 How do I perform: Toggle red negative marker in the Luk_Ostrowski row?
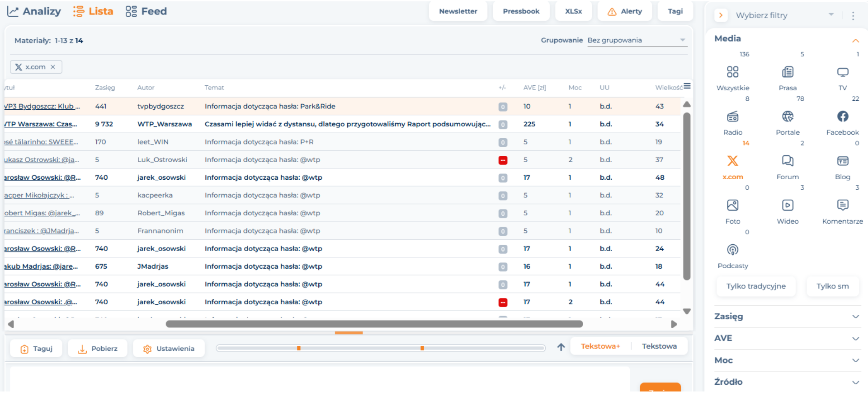[503, 160]
